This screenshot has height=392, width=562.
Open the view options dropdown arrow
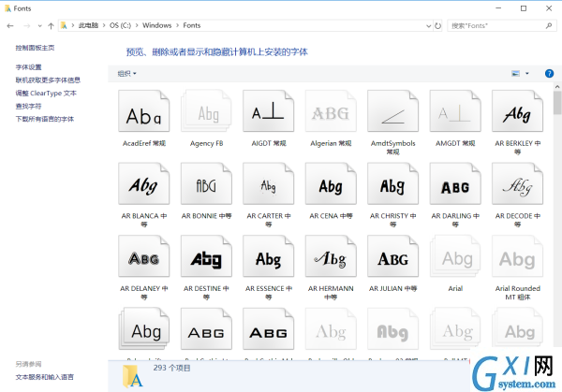tap(526, 73)
